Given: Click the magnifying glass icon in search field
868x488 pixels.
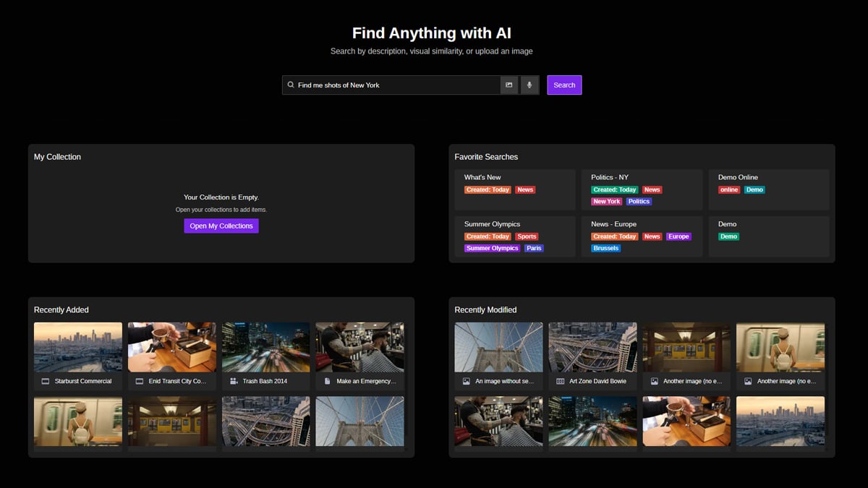Looking at the screenshot, I should 291,85.
